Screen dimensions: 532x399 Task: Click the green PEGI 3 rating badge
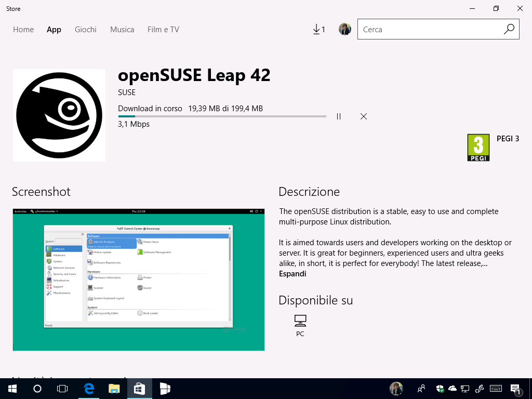(478, 148)
